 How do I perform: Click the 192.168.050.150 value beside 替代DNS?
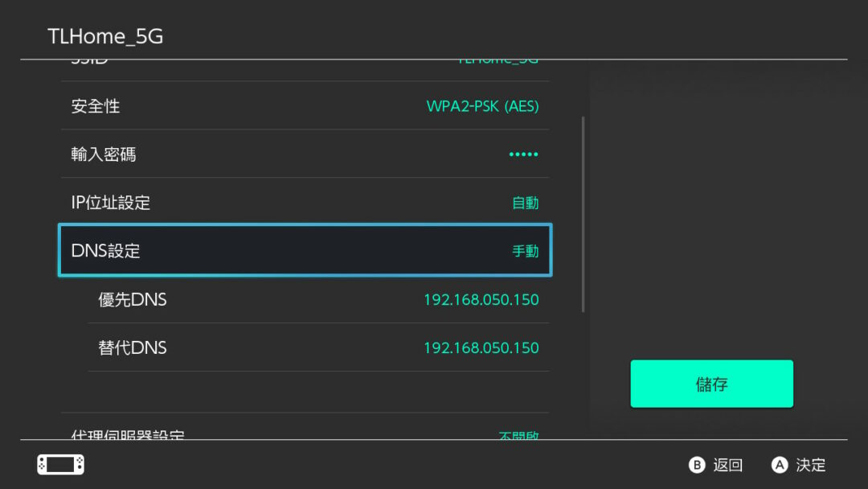tap(481, 347)
